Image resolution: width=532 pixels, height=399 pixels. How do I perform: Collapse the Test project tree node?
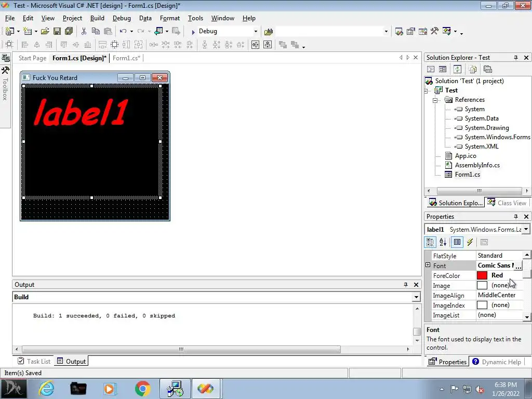tap(427, 90)
